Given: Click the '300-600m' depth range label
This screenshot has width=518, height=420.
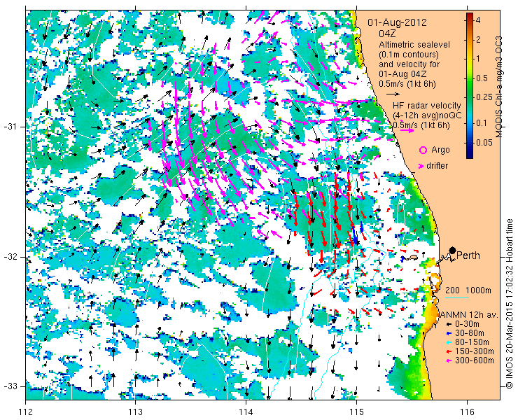Looking at the screenshot, I should coord(475,360).
